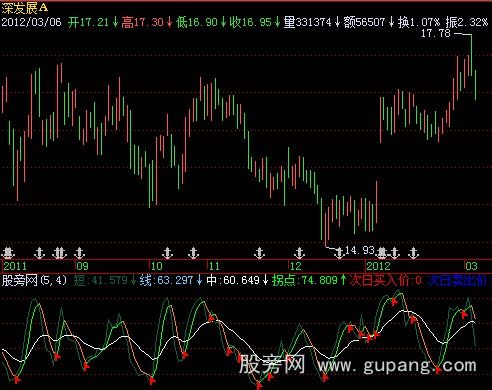Image resolution: width=492 pixels, height=390 pixels.
Task: Click the red arrow signal at the indicator's highest peak
Action: 394,302
